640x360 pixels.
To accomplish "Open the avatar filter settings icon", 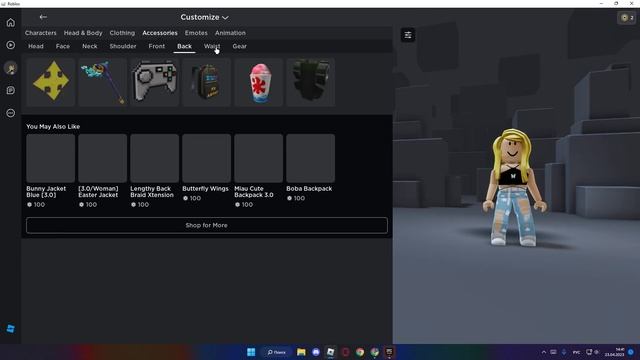I will tap(408, 35).
